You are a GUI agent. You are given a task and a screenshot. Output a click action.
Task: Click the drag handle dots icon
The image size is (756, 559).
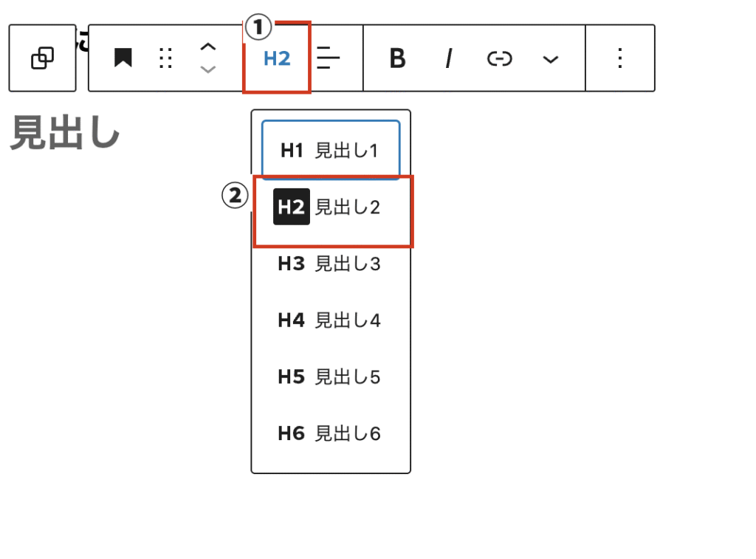pyautogui.click(x=166, y=58)
